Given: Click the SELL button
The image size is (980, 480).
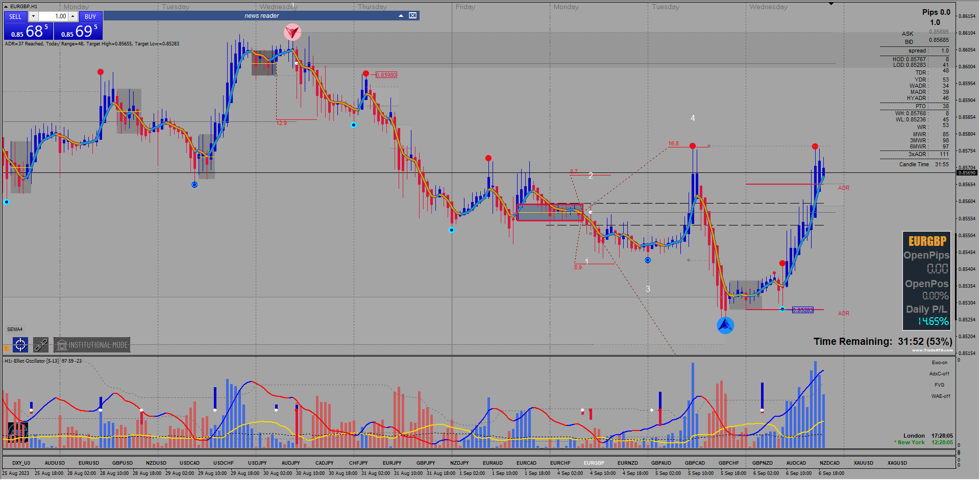Looking at the screenshot, I should click(x=15, y=16).
